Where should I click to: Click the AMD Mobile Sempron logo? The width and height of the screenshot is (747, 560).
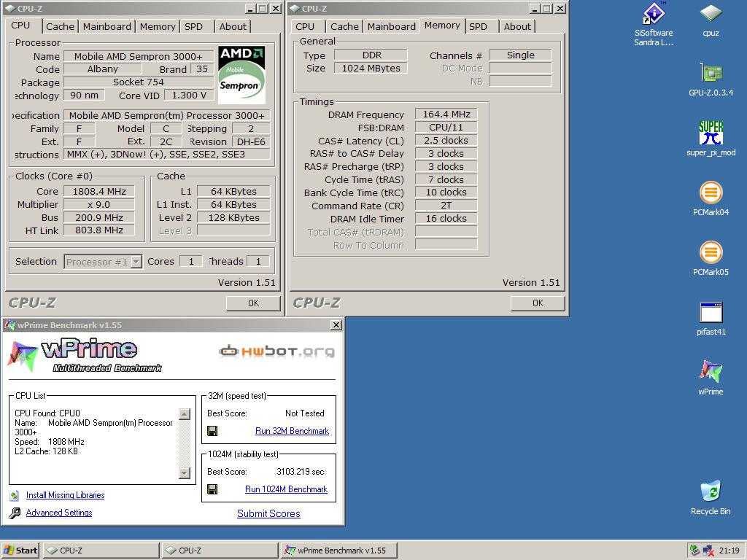pyautogui.click(x=241, y=75)
